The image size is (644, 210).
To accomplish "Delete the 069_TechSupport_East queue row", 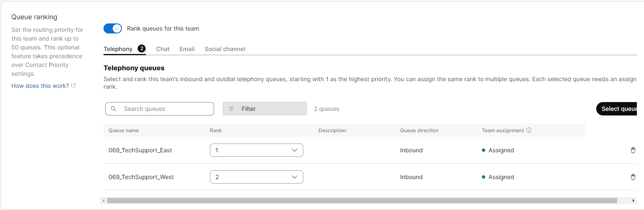I will point(633,150).
